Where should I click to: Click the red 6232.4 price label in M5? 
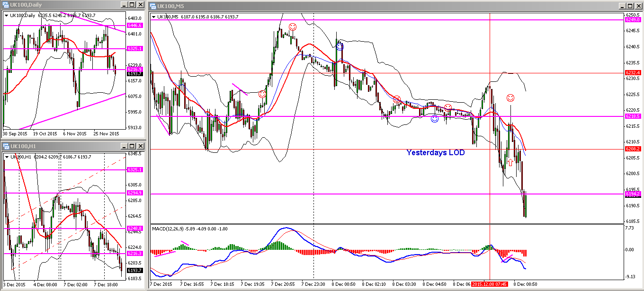633,73
